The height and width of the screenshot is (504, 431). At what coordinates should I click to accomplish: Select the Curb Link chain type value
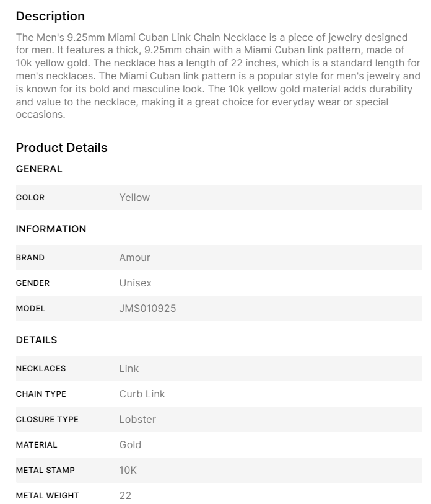click(x=142, y=394)
